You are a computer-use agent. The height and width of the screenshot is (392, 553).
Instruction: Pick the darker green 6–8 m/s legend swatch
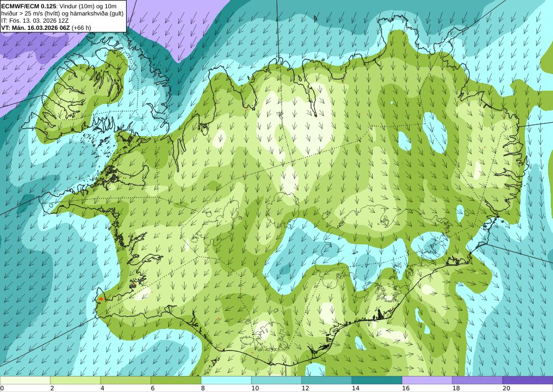(x=176, y=380)
